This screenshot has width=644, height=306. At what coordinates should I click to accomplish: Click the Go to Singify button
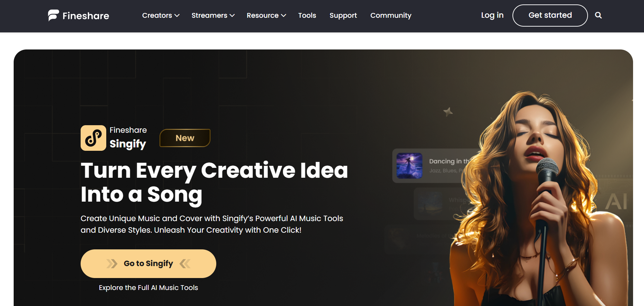[148, 264]
